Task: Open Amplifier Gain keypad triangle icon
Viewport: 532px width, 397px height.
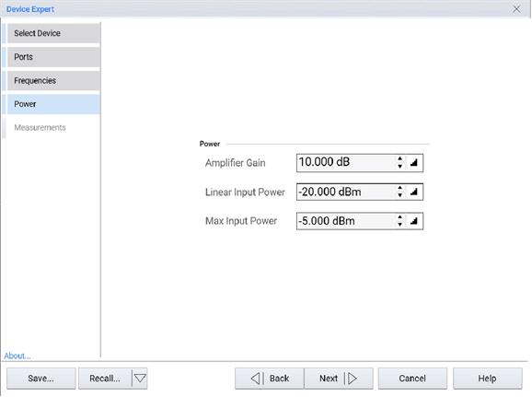Action: pos(413,163)
